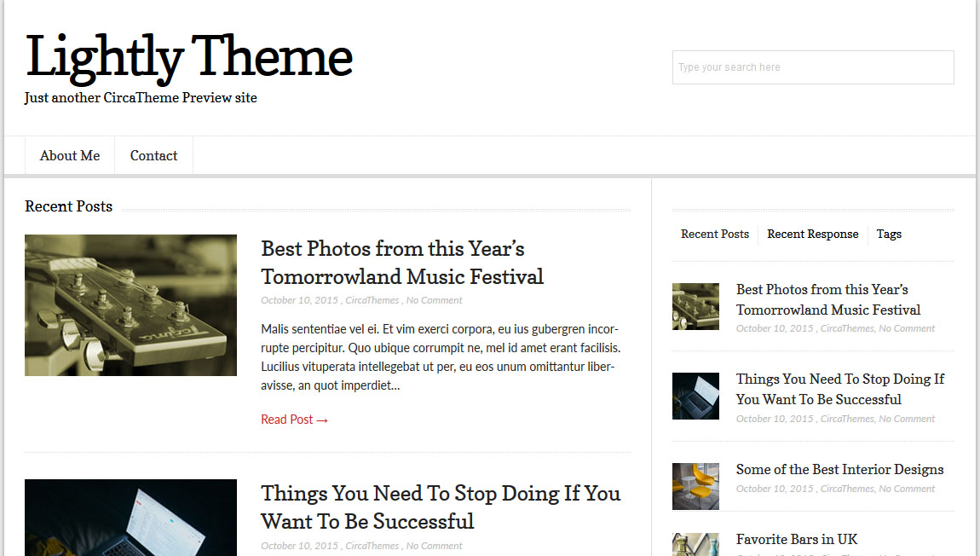This screenshot has width=980, height=556.
Task: Click Read Post arrow link
Action: pyautogui.click(x=294, y=420)
